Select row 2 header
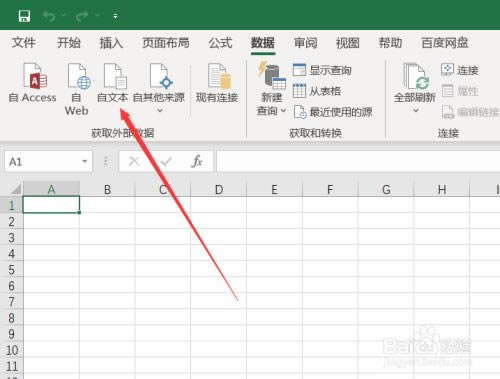 click(x=11, y=221)
